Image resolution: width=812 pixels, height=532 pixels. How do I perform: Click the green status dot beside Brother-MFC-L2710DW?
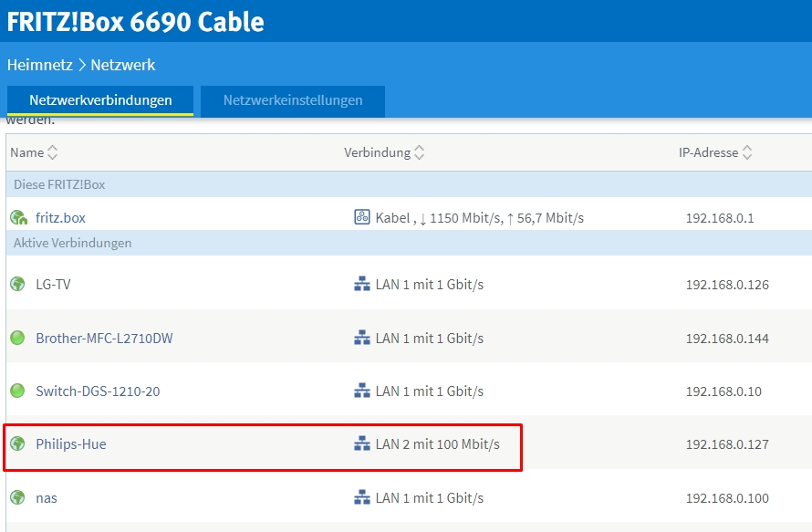[x=17, y=338]
